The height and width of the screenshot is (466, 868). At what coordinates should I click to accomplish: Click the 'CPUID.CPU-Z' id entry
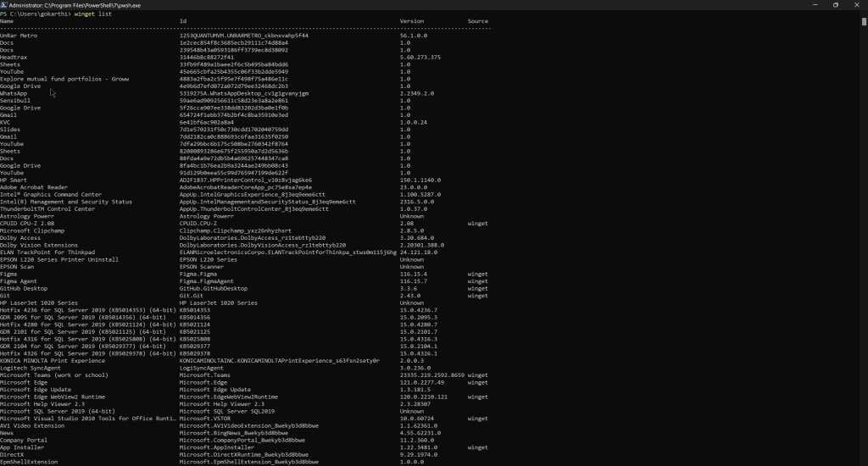[198, 223]
